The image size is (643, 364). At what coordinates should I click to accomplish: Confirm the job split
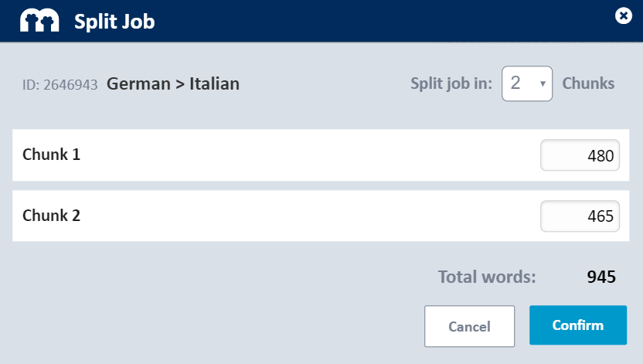click(578, 325)
